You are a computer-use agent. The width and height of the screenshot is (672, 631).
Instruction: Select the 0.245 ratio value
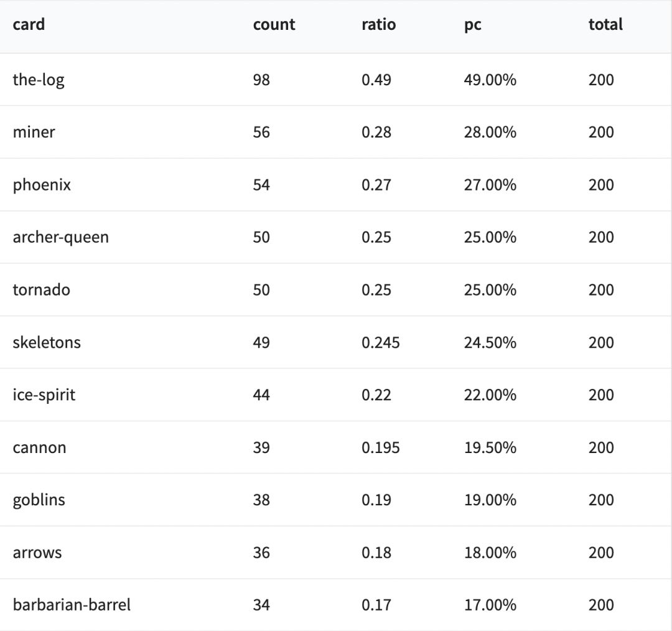click(380, 342)
